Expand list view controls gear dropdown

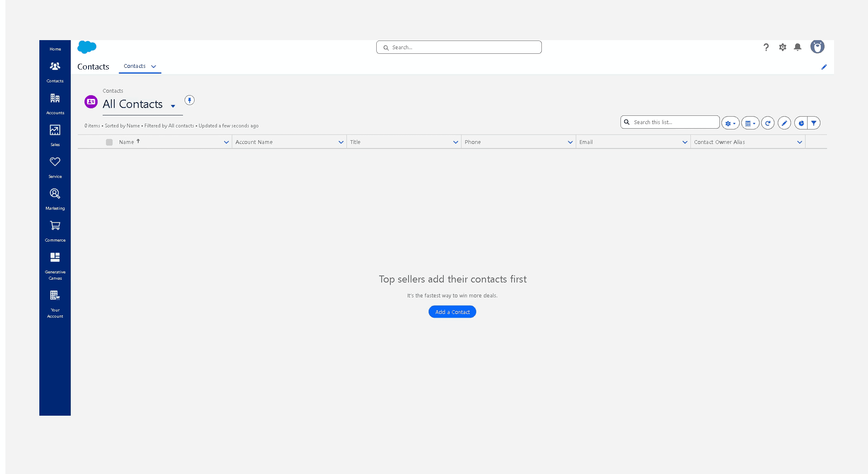pos(730,123)
